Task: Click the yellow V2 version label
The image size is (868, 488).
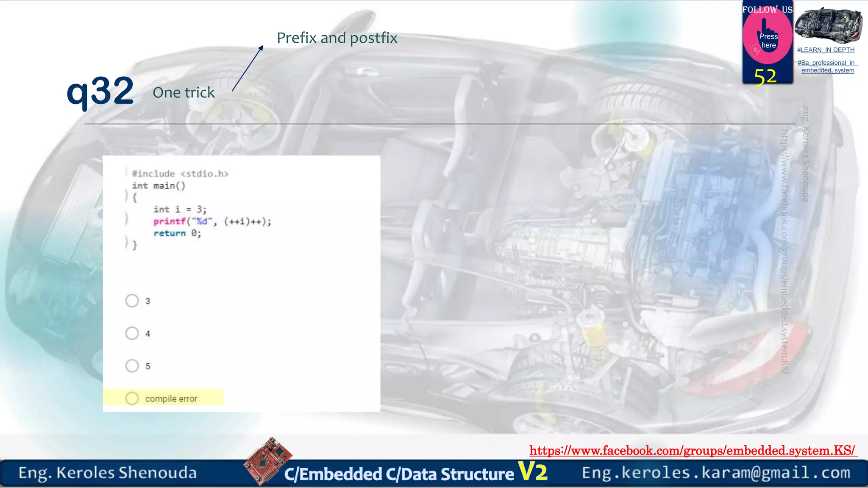Action: coord(533,471)
